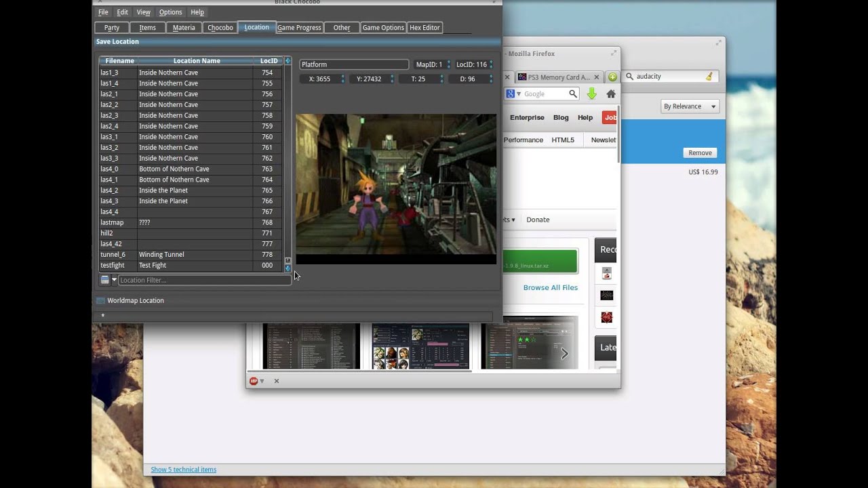Switch to the Party tab
The height and width of the screenshot is (488, 868).
(112, 28)
